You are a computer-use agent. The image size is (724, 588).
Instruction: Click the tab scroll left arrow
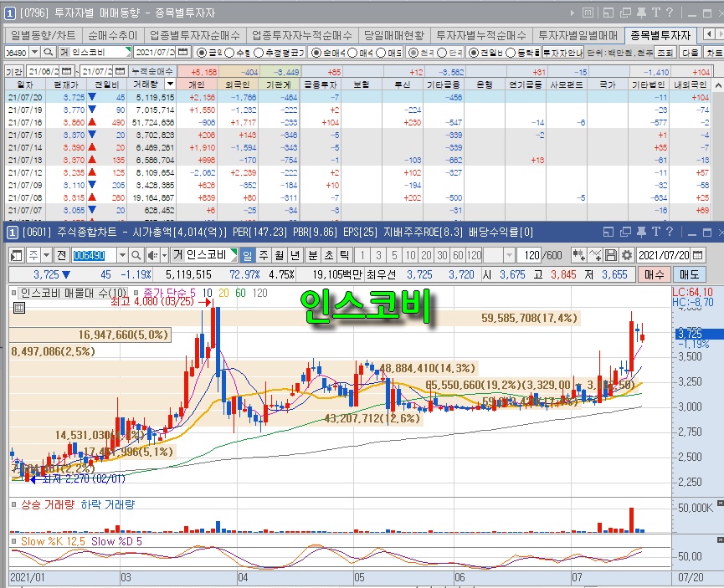tap(708, 34)
